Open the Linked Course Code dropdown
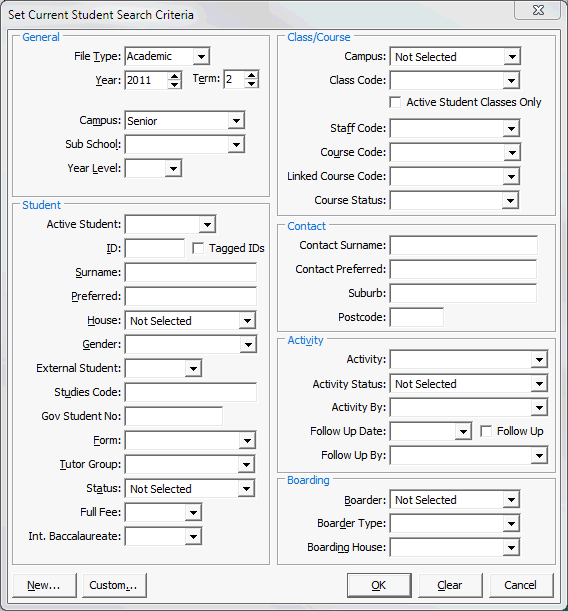This screenshot has height=611, width=568. pos(511,177)
